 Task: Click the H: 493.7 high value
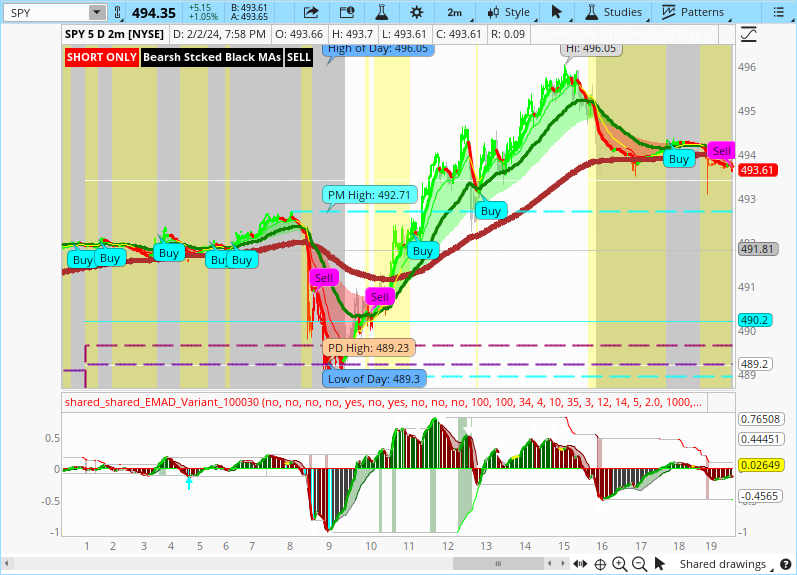click(352, 34)
